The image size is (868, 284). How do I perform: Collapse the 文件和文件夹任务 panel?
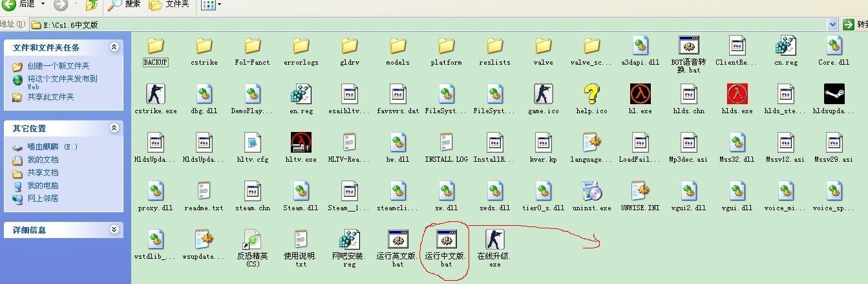click(x=114, y=47)
